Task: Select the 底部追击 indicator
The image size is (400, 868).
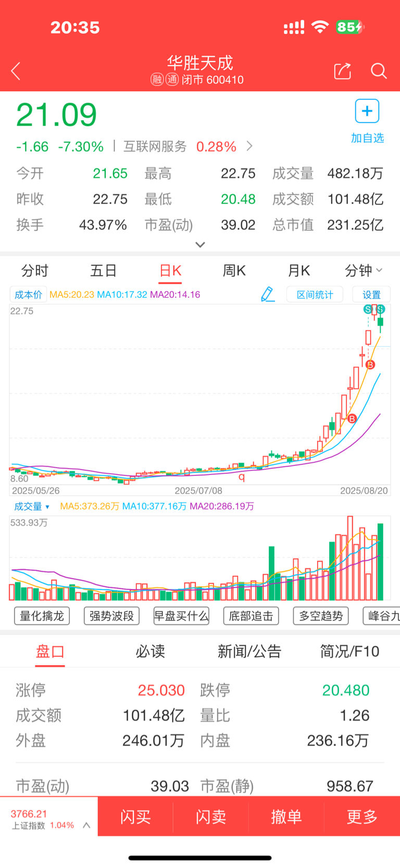Action: point(251,616)
